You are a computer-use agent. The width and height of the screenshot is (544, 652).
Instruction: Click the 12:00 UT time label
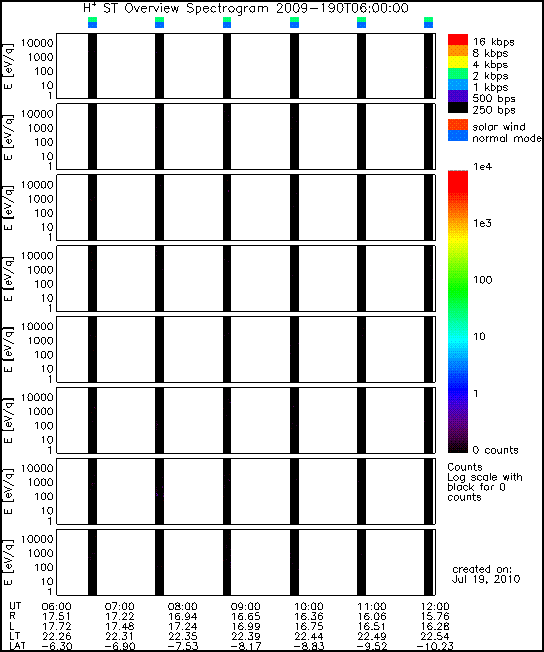point(435,607)
